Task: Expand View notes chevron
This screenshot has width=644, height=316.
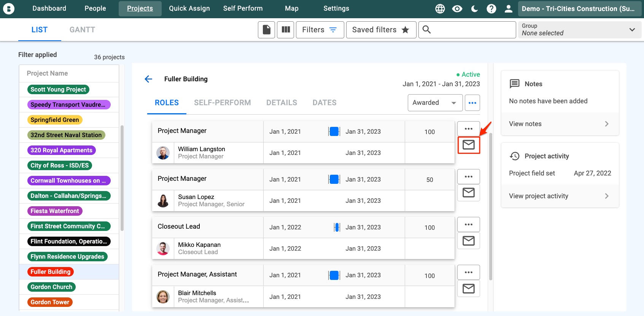Action: tap(607, 124)
